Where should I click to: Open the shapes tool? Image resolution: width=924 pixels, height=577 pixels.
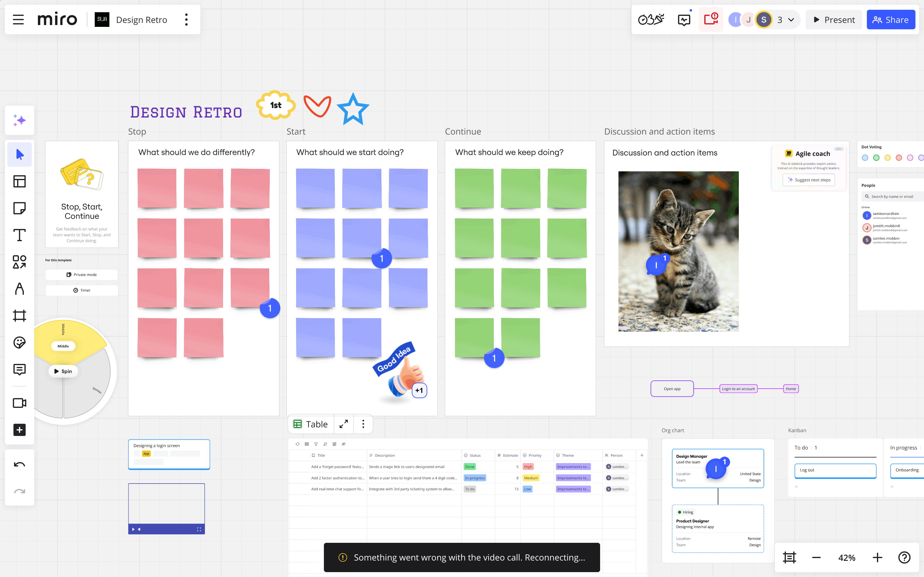pyautogui.click(x=19, y=262)
